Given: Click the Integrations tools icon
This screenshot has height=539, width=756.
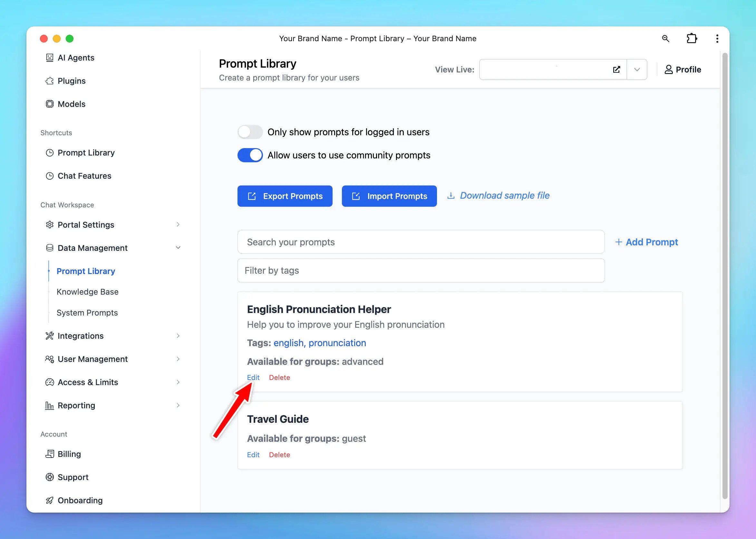Looking at the screenshot, I should pos(50,336).
